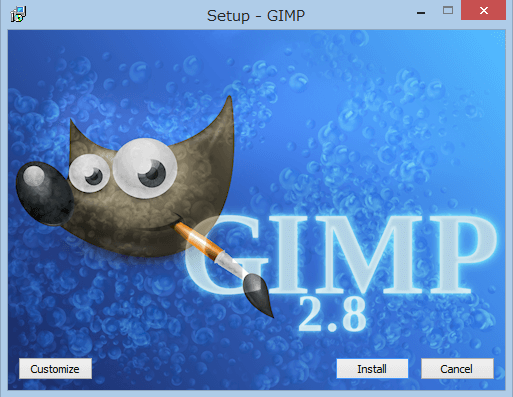Maximize the setup window

[448, 10]
